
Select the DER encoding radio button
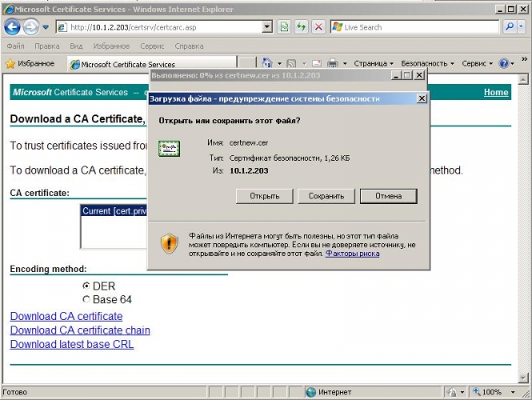[x=86, y=286]
